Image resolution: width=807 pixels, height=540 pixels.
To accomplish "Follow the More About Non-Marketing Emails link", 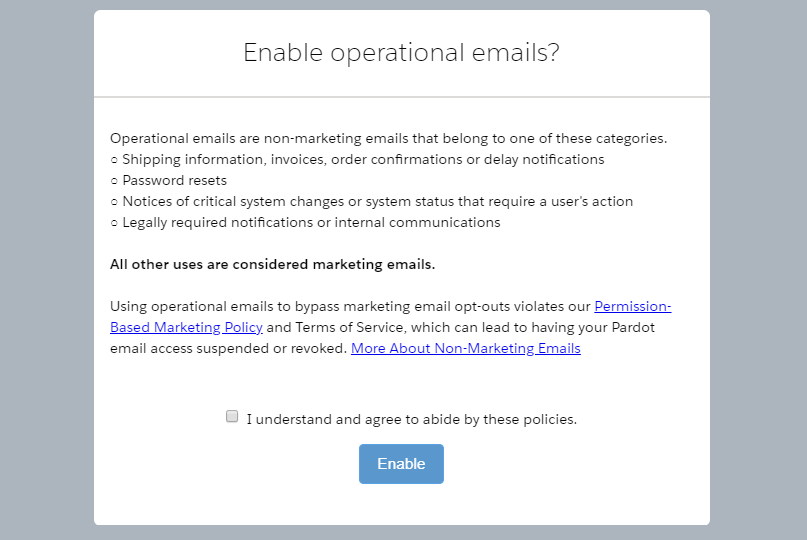I will 465,349.
